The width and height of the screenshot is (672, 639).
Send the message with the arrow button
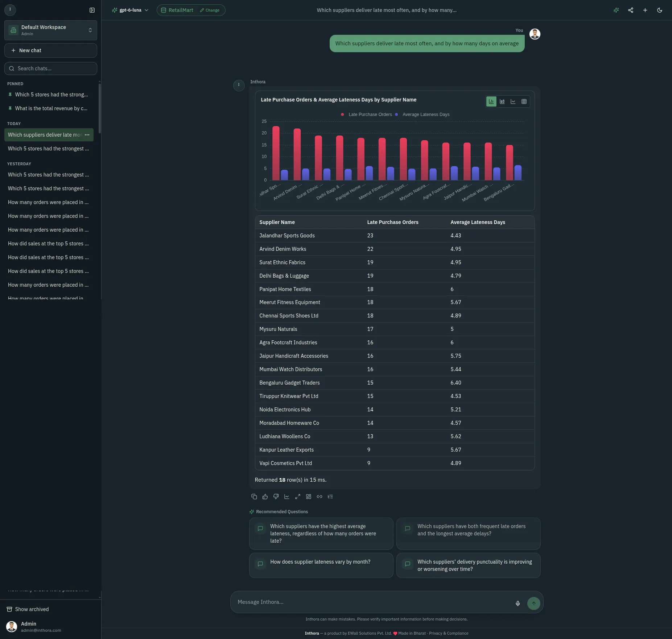[534, 603]
